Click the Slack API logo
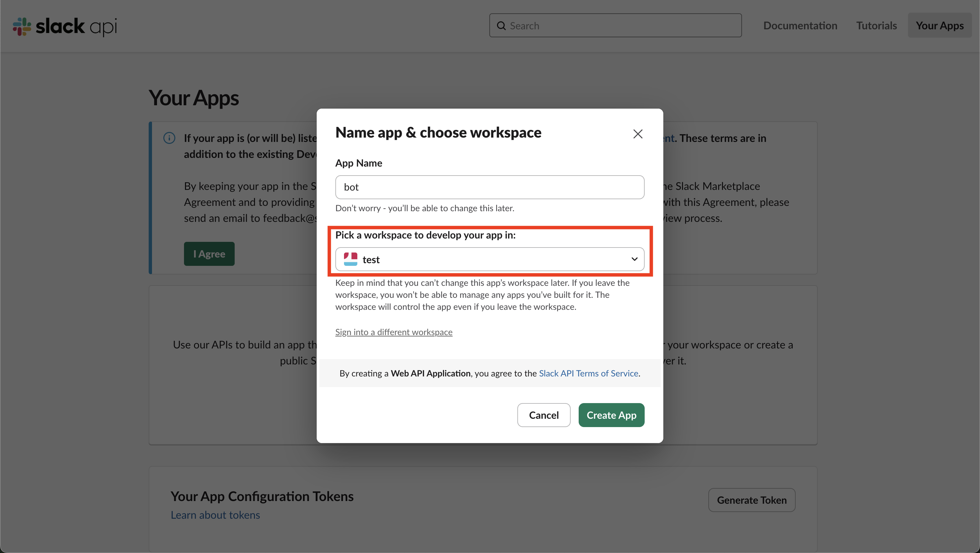The width and height of the screenshot is (980, 553). coord(64,26)
